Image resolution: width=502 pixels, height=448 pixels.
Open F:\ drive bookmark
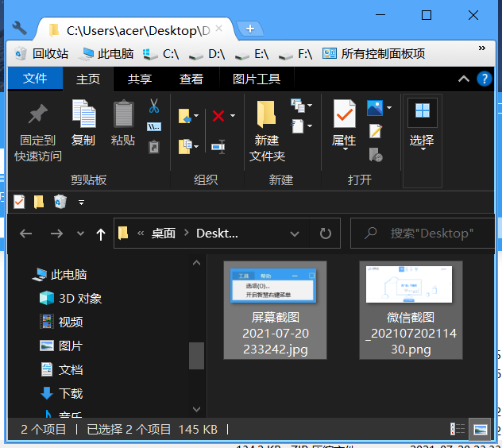coord(295,54)
